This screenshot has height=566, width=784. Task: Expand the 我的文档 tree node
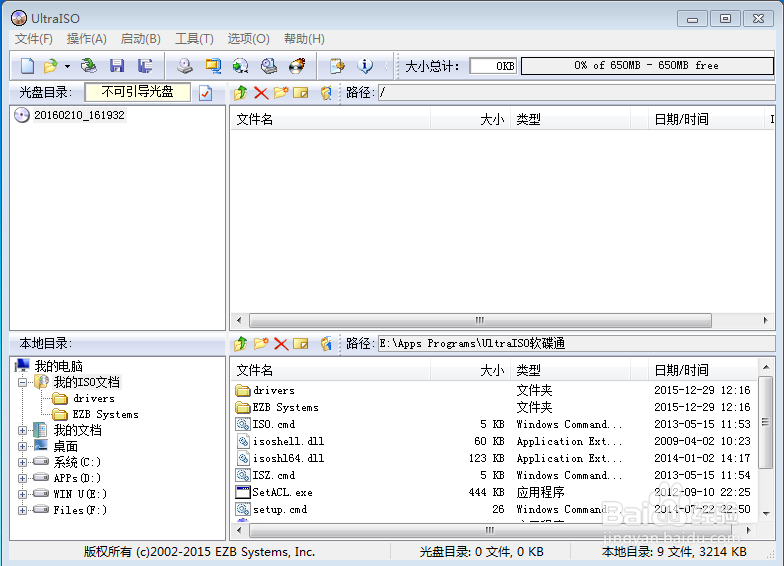point(22,430)
